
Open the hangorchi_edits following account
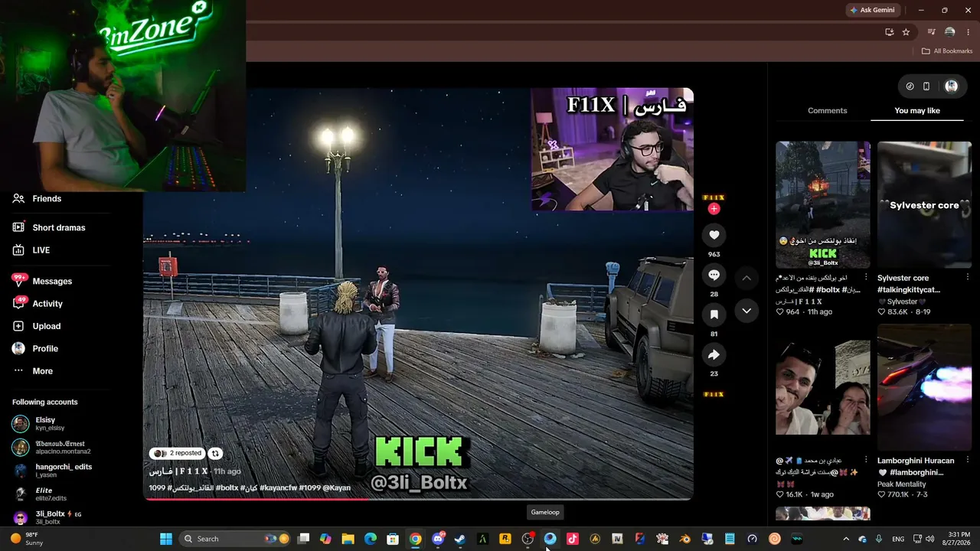pyautogui.click(x=54, y=471)
